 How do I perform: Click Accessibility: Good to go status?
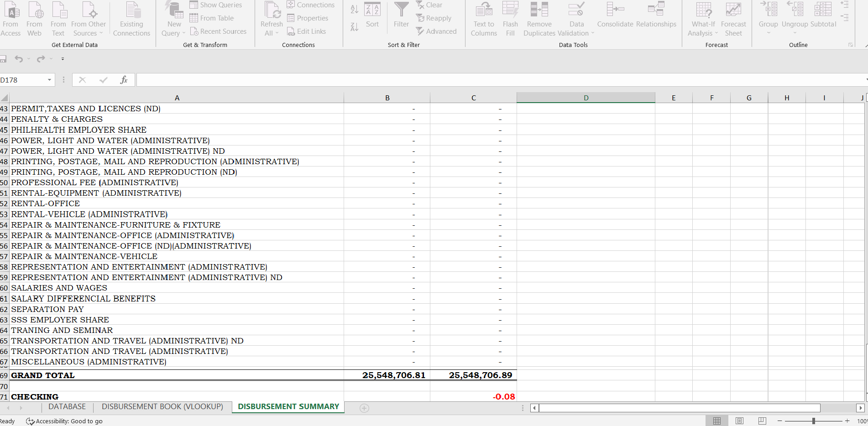64,421
